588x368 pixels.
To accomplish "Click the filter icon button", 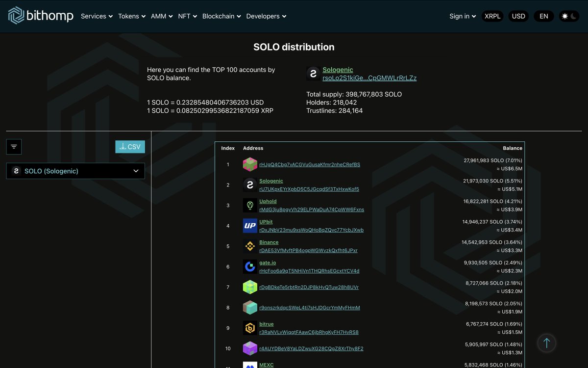I will [x=14, y=147].
